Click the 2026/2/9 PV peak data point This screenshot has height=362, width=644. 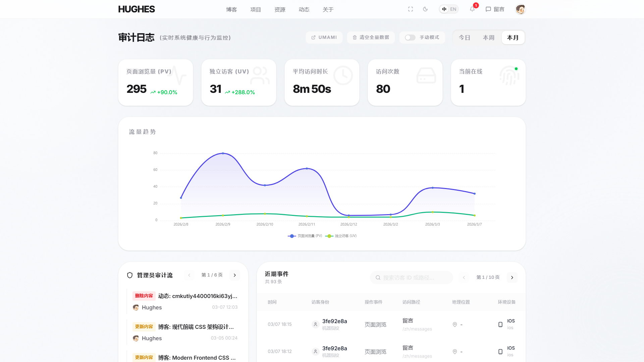223,154
